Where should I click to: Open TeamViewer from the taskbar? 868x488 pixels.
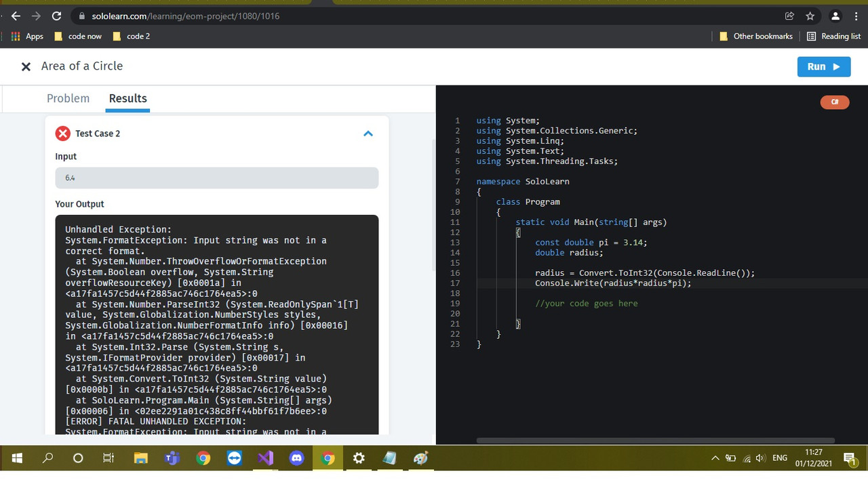(234, 459)
